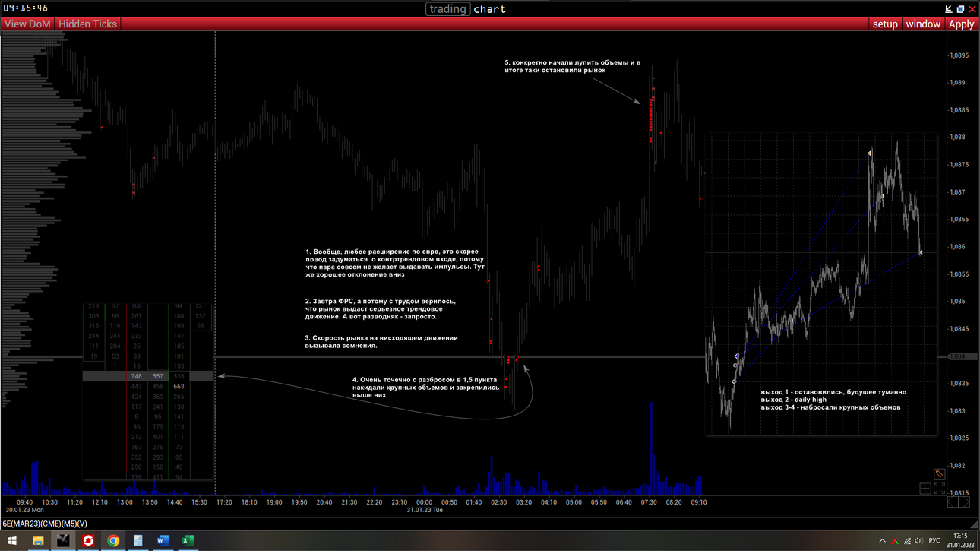Click the 09:15:48 clock readout

click(x=26, y=8)
